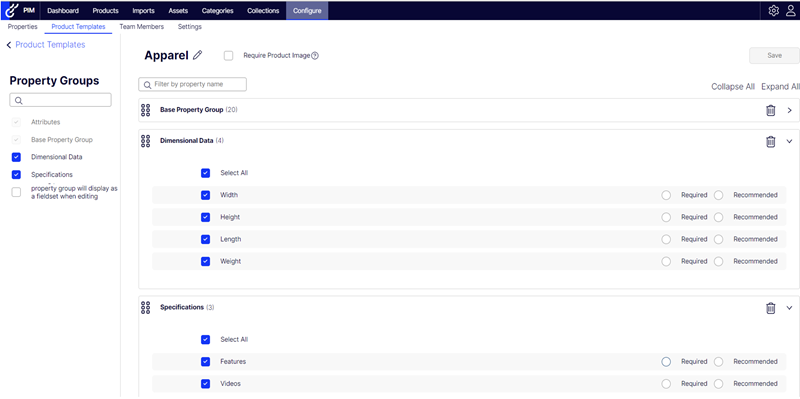Click the Dimensional Data drag handle

point(145,141)
